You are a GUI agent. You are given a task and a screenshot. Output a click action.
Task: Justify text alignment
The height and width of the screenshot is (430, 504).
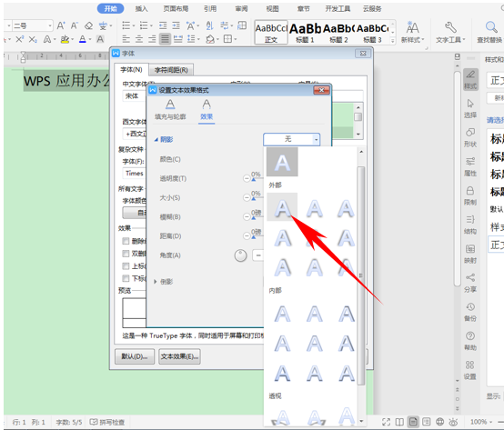click(x=165, y=39)
